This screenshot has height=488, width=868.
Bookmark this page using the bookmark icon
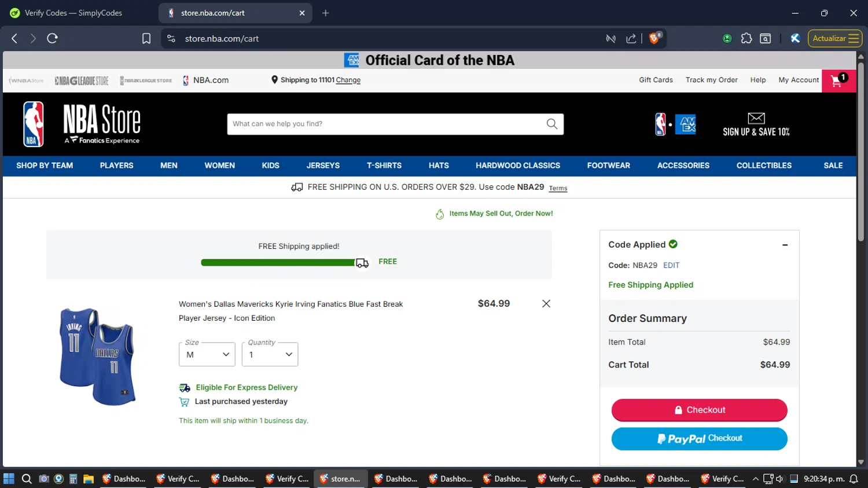[146, 38]
